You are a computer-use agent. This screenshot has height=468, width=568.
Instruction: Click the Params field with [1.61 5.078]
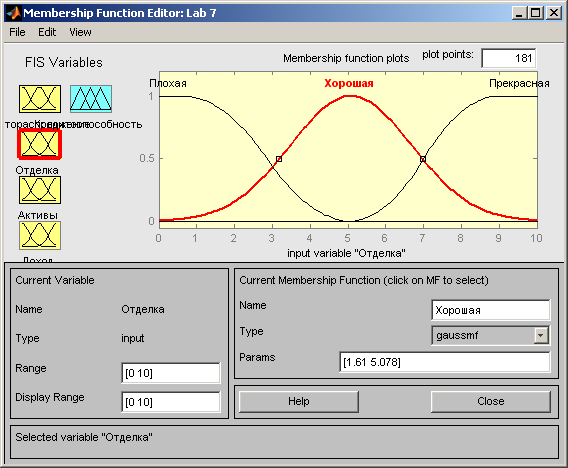point(444,362)
